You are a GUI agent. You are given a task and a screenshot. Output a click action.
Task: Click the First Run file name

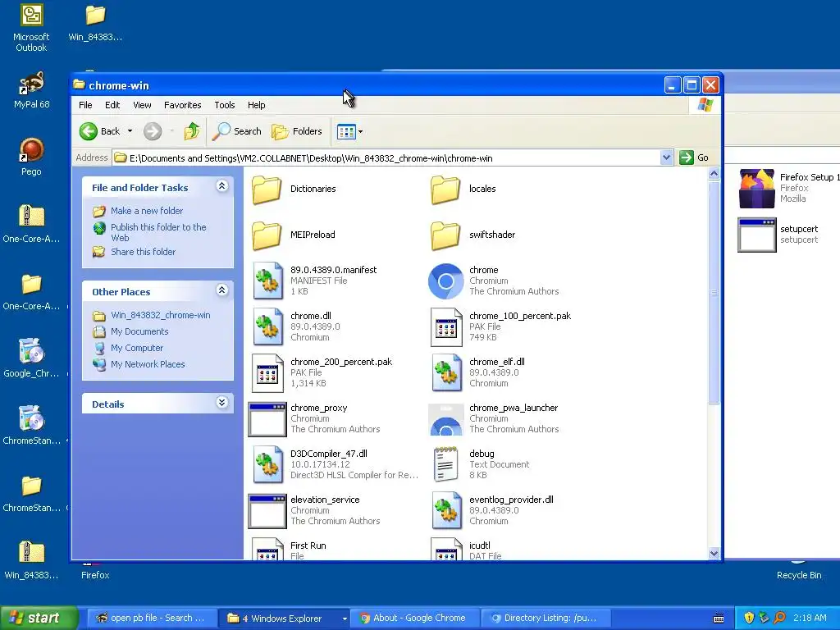coord(308,546)
